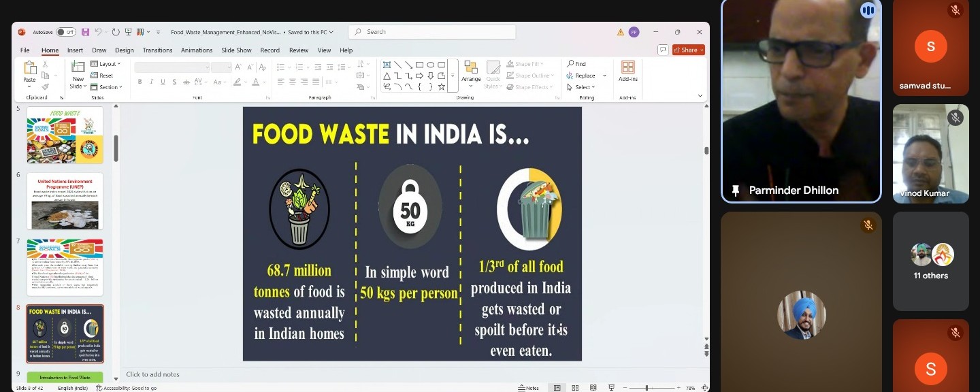Click the Paste clipboard icon

(x=30, y=71)
